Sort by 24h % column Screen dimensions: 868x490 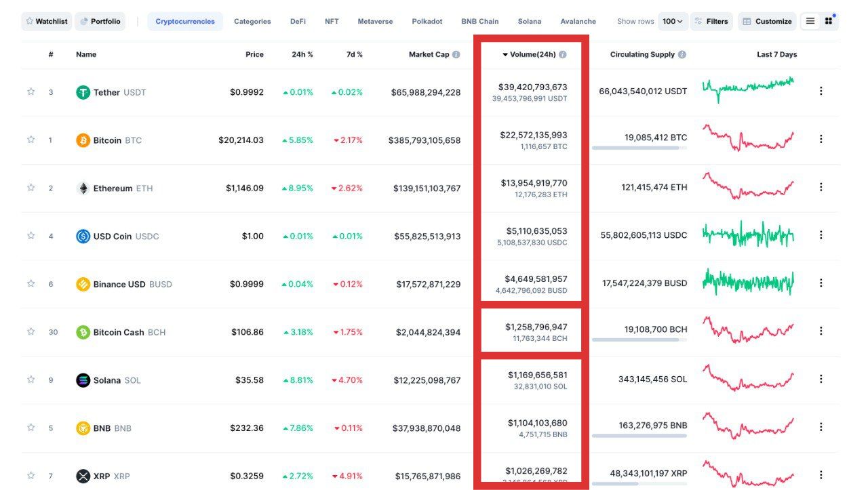(x=304, y=54)
